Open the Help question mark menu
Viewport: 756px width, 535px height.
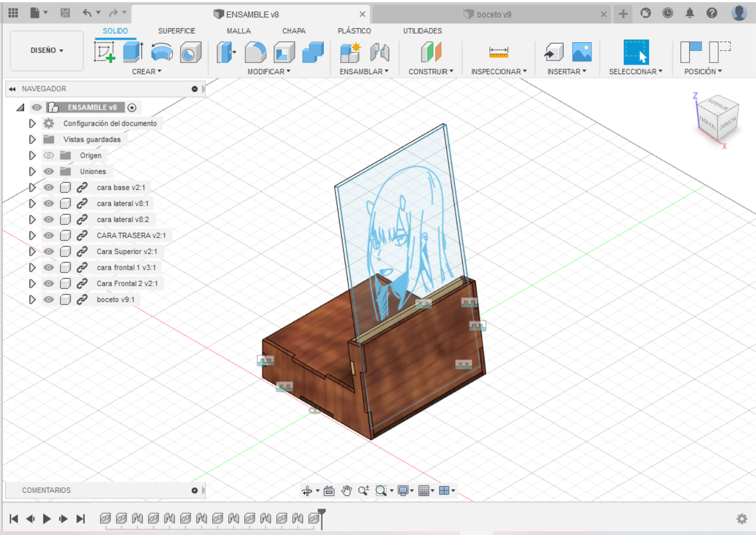(x=712, y=13)
